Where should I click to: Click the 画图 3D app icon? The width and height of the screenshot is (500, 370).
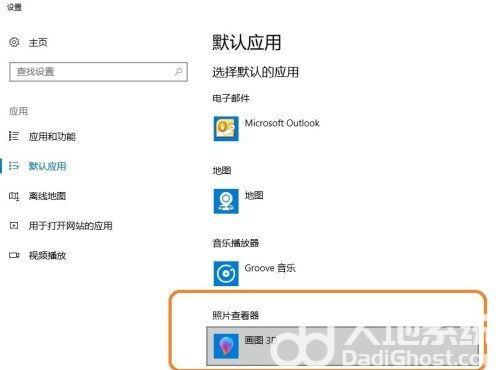point(226,346)
